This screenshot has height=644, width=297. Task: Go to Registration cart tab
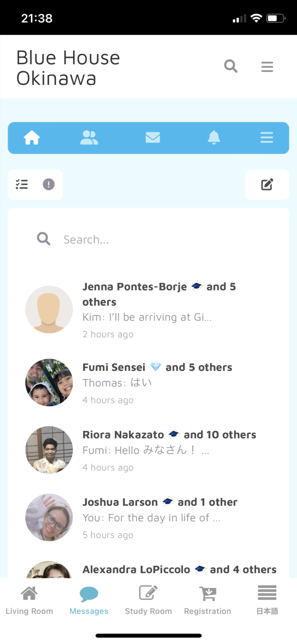tap(208, 599)
